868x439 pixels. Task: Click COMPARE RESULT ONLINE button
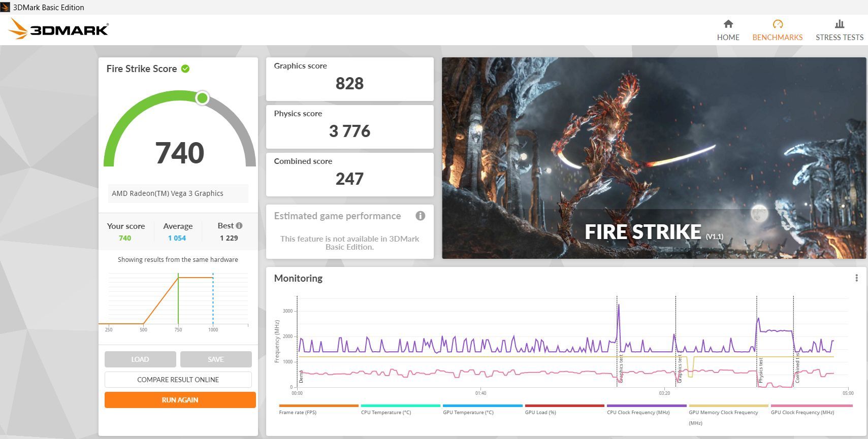click(178, 380)
